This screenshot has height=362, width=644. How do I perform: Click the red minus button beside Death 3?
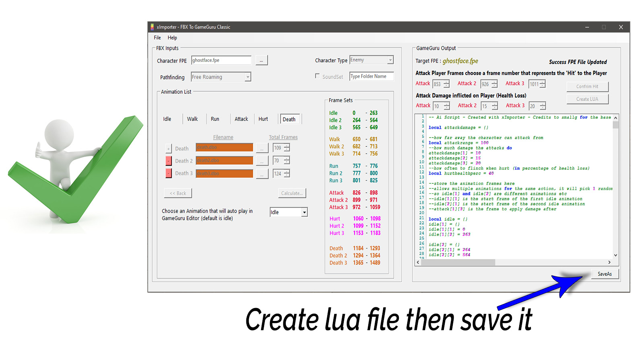pyautogui.click(x=169, y=173)
